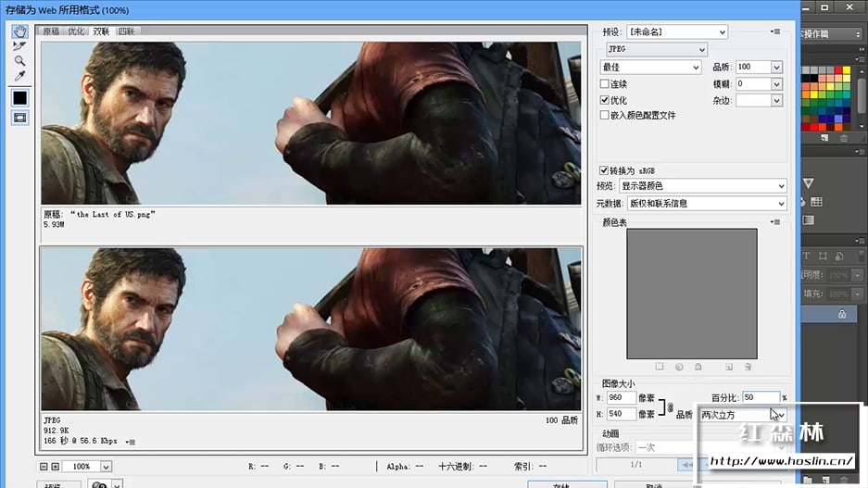Image resolution: width=868 pixels, height=488 pixels.
Task: Click the H height field showing 540
Action: [x=621, y=414]
